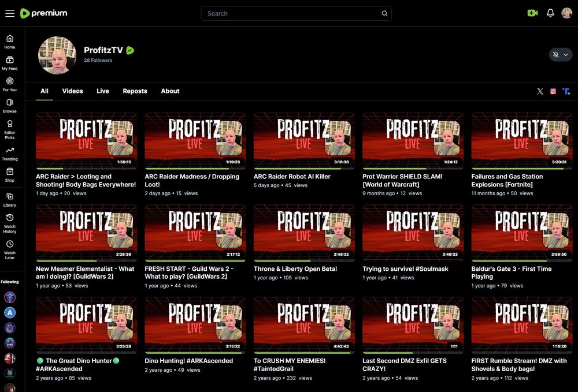Open the notifications bell
The height and width of the screenshot is (392, 578).
tap(550, 13)
